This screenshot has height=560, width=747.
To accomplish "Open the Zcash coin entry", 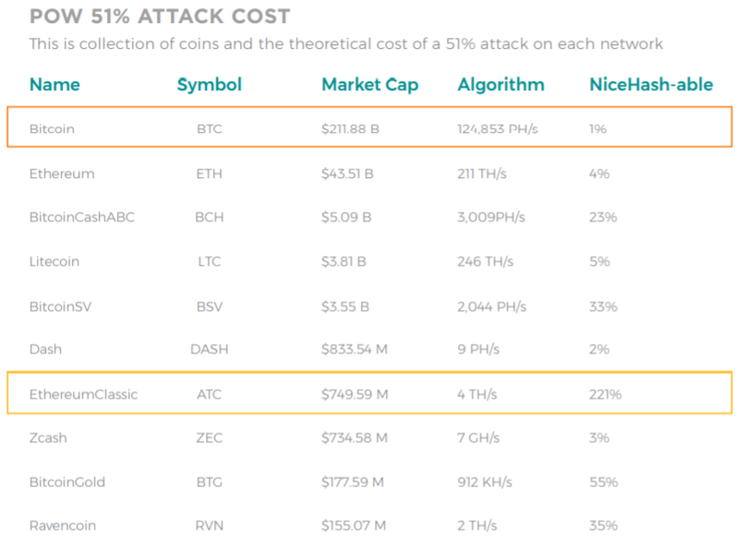I will [48, 437].
